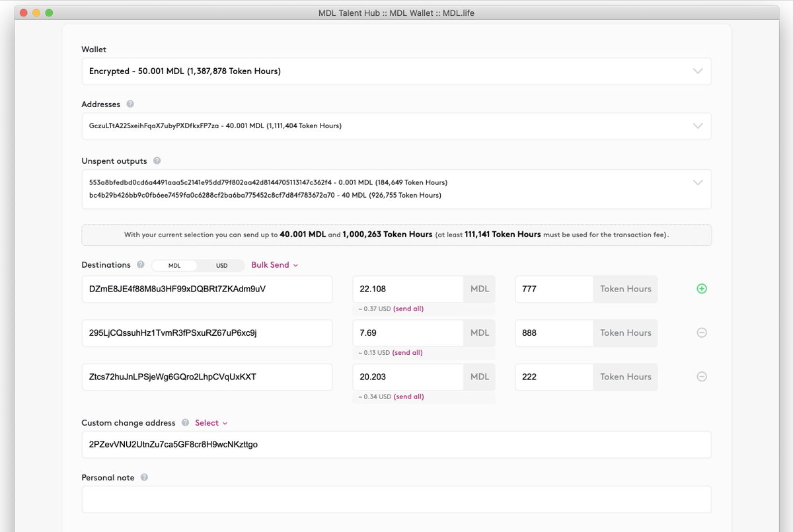Click the yellow macOS minimize window button
793x532 pixels.
(x=36, y=13)
